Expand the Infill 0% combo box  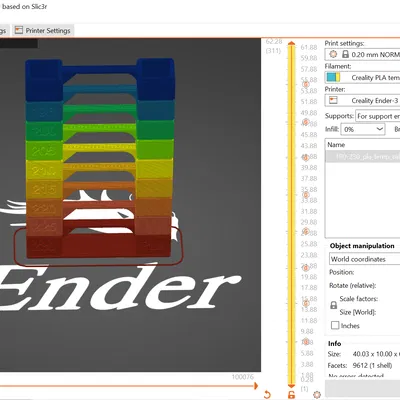(x=363, y=129)
